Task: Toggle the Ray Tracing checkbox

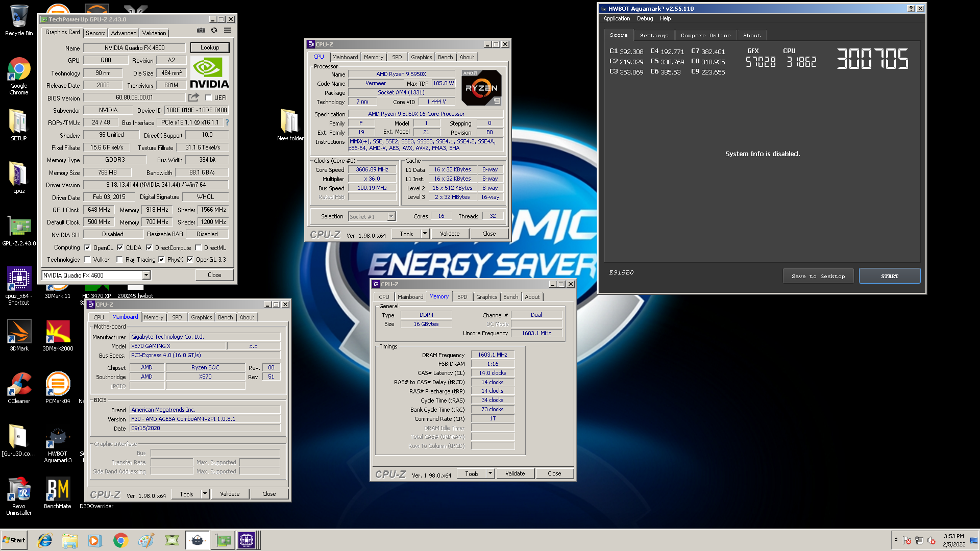Action: pyautogui.click(x=119, y=259)
